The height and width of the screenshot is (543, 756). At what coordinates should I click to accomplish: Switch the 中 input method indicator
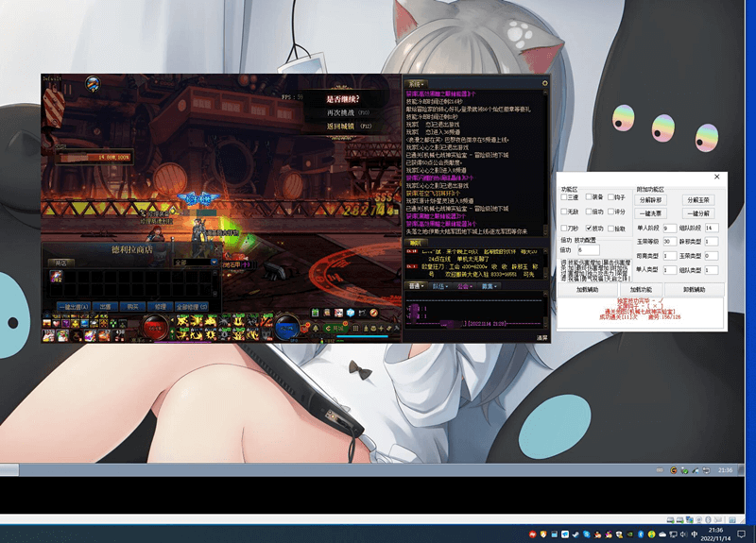point(695,535)
